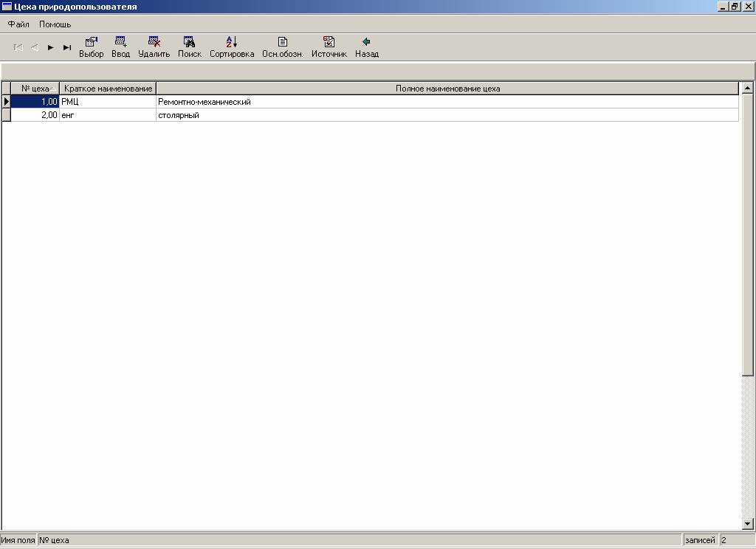
Task: Click the Сортировка (Sort) toolbar icon
Action: click(231, 43)
